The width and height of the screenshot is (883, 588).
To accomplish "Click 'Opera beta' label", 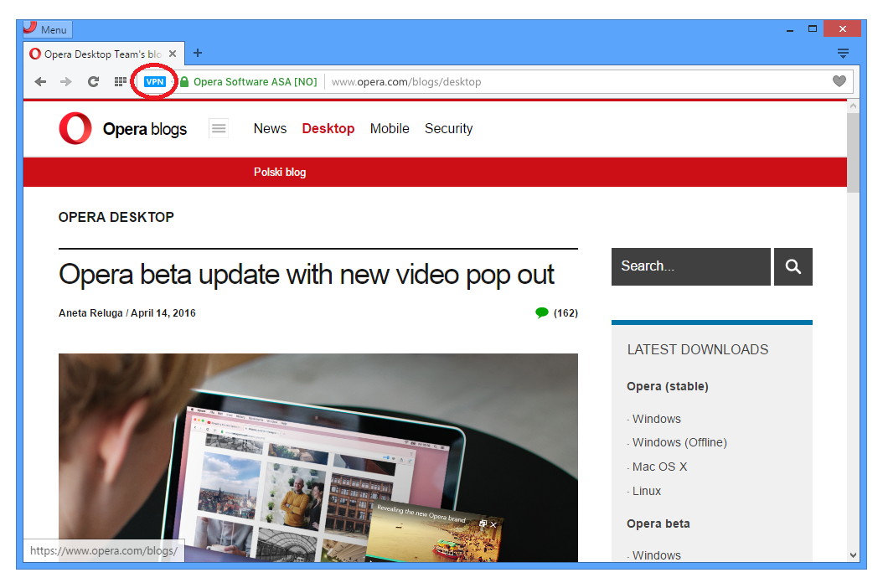I will click(658, 524).
